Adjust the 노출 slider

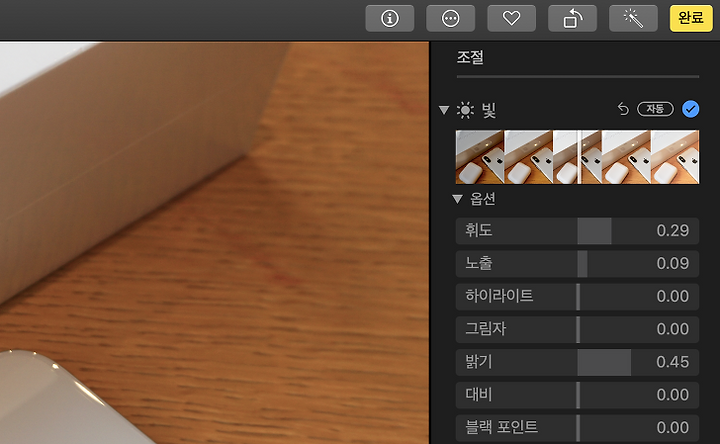[x=577, y=264]
